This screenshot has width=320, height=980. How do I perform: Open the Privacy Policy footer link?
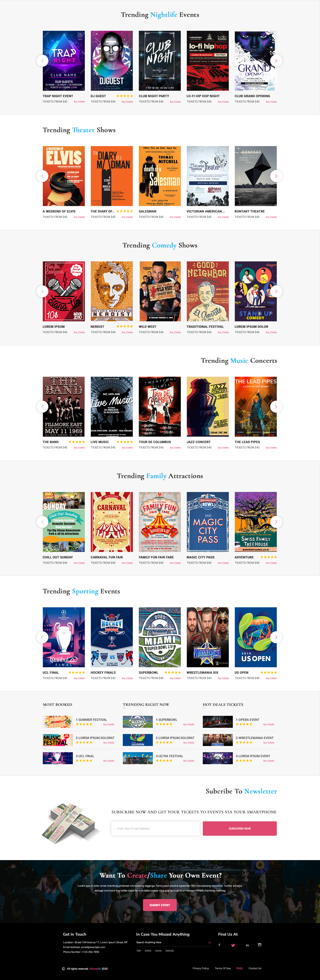coord(200,968)
